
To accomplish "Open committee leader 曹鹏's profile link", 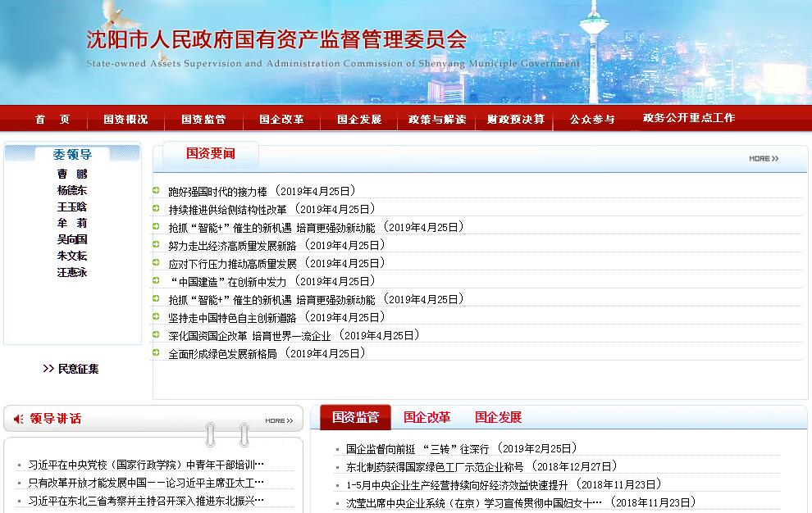I will pyautogui.click(x=72, y=174).
